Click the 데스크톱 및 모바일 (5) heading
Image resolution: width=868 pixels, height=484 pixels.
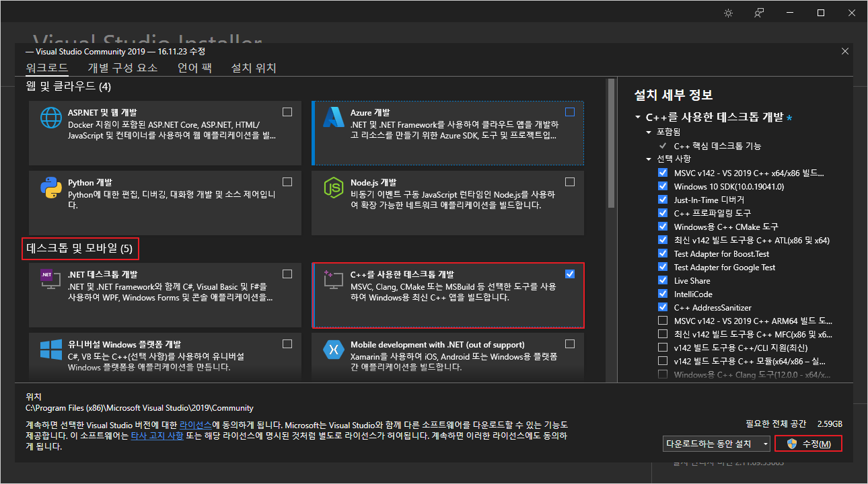[79, 249]
